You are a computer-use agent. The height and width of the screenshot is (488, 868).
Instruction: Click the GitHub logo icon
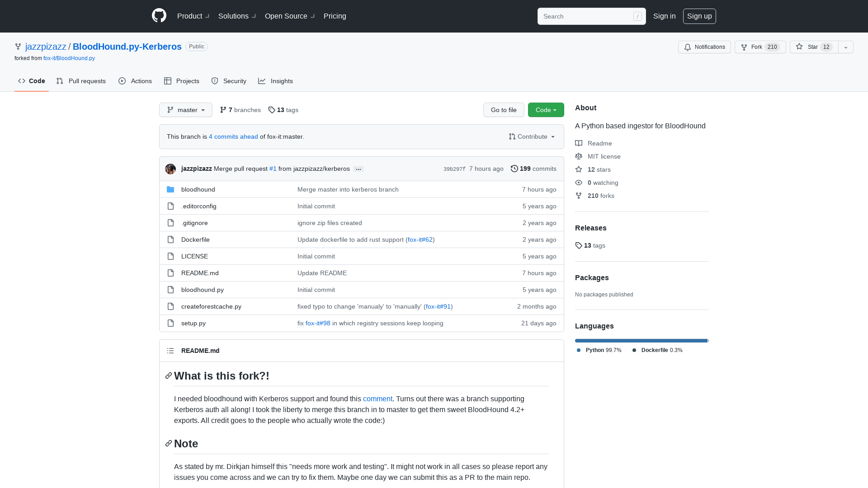pyautogui.click(x=159, y=16)
